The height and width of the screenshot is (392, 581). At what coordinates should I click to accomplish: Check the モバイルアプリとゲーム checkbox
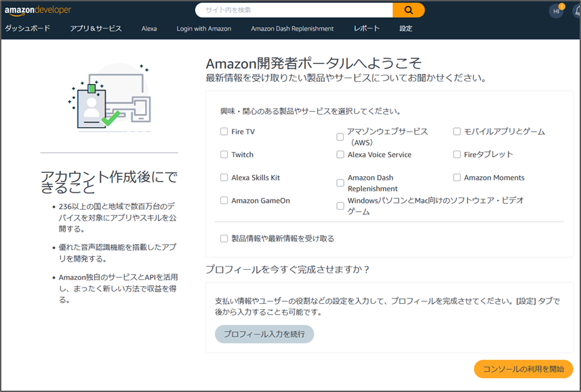[x=457, y=132]
